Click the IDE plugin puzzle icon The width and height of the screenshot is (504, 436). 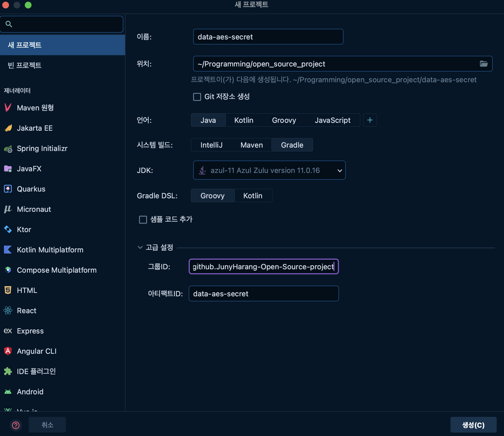click(x=8, y=372)
